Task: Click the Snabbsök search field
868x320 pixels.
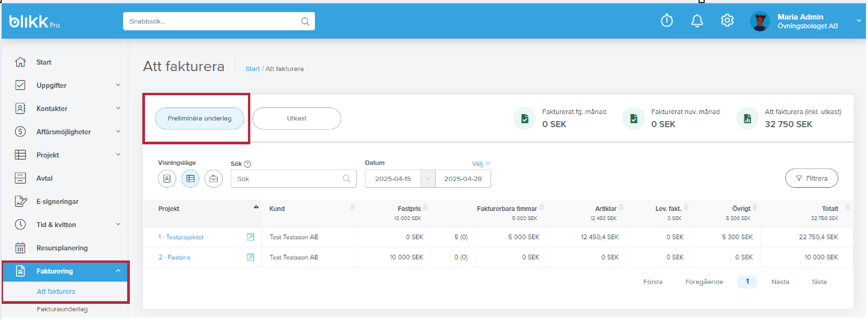Action: coord(219,21)
